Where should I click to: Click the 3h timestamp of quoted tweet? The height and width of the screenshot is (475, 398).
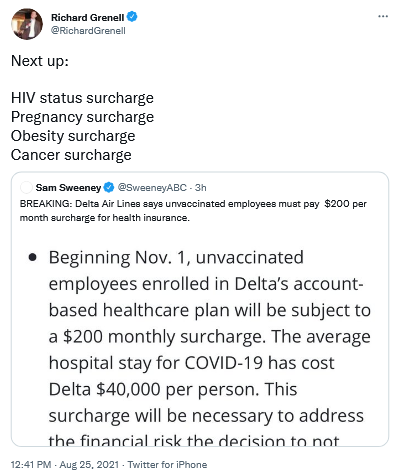(x=200, y=188)
